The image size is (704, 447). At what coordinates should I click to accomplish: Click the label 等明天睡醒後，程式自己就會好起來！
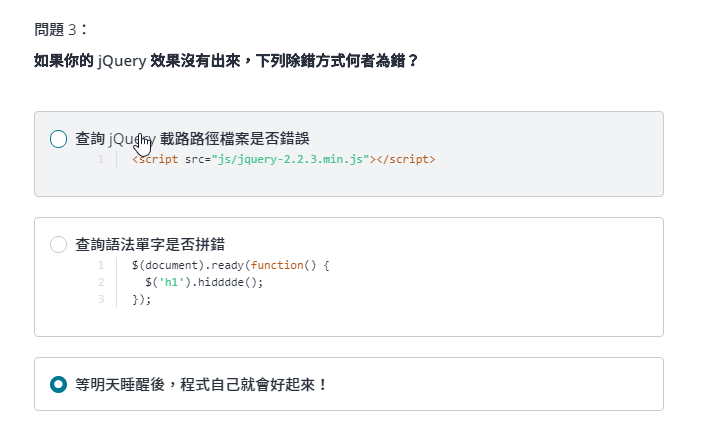click(202, 384)
